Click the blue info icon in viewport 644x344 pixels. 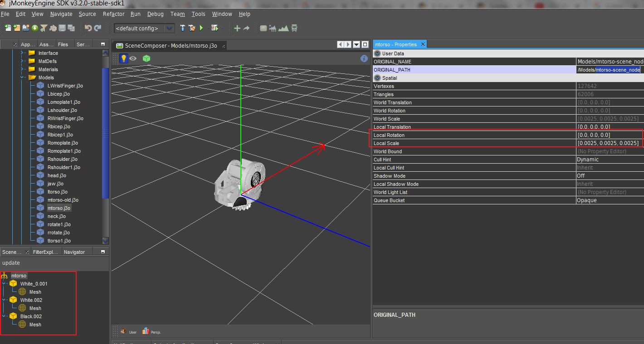click(364, 58)
